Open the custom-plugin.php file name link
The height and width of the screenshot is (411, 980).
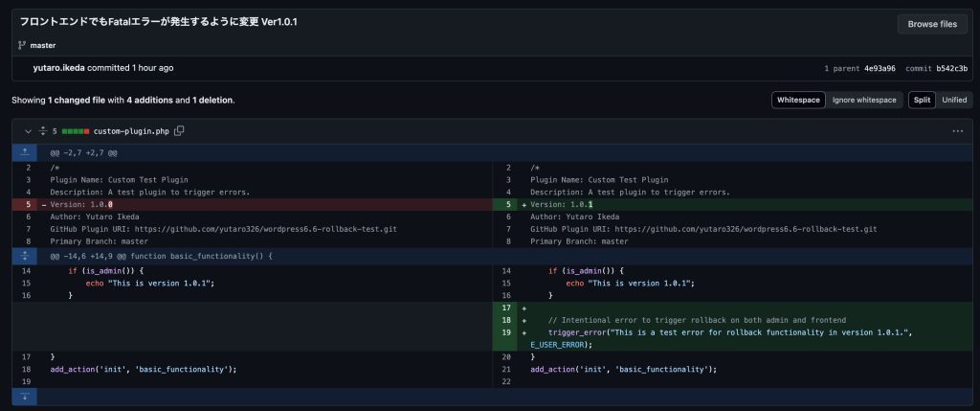pos(131,131)
